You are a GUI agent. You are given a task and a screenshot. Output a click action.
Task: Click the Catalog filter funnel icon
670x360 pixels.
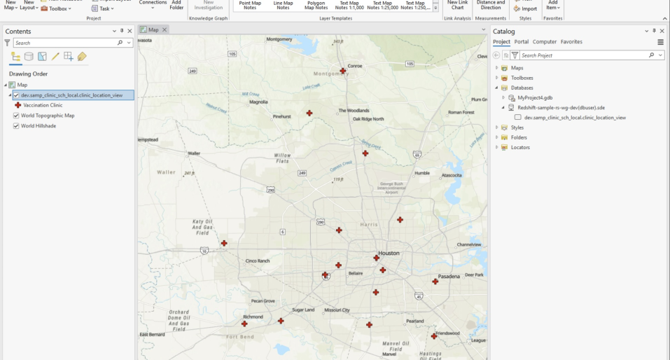click(515, 55)
